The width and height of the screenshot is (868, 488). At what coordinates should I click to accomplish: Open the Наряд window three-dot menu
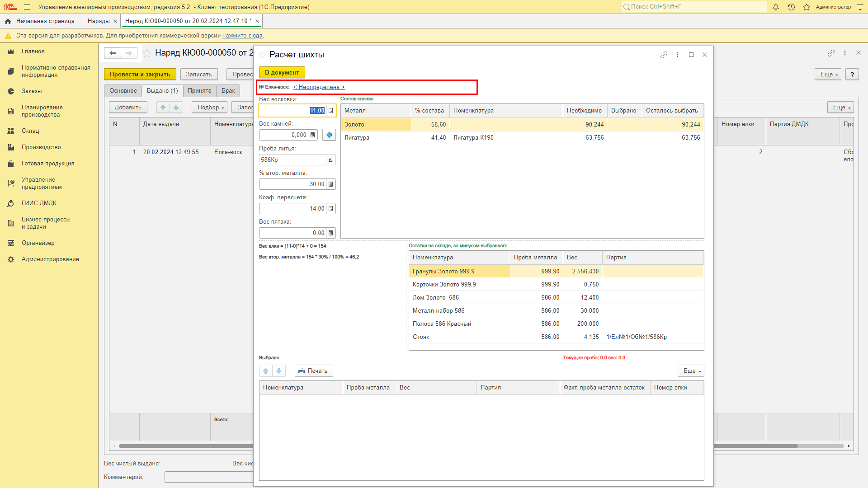click(844, 53)
